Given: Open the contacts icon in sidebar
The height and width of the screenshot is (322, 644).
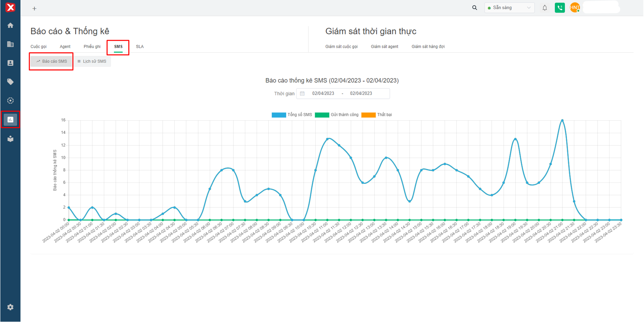Looking at the screenshot, I should (10, 63).
